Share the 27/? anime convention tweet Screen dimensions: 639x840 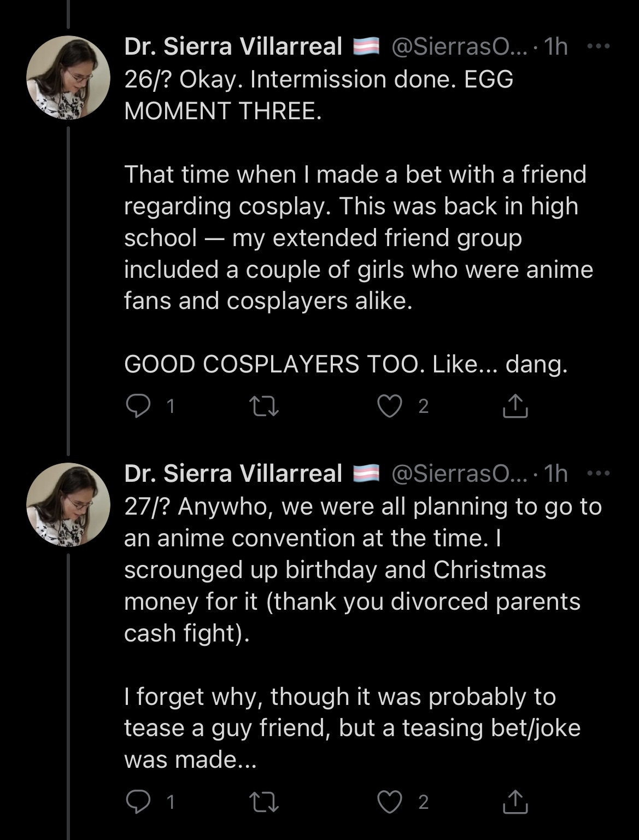coord(515,802)
